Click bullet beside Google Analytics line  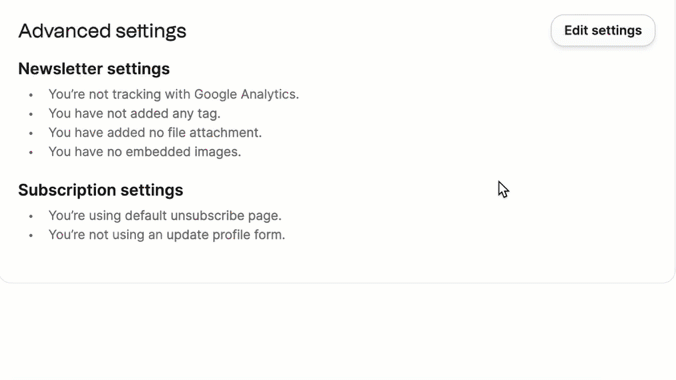[x=31, y=95]
